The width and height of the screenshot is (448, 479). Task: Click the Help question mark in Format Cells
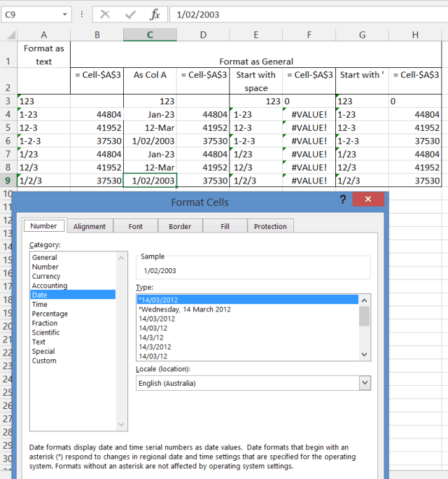(343, 200)
